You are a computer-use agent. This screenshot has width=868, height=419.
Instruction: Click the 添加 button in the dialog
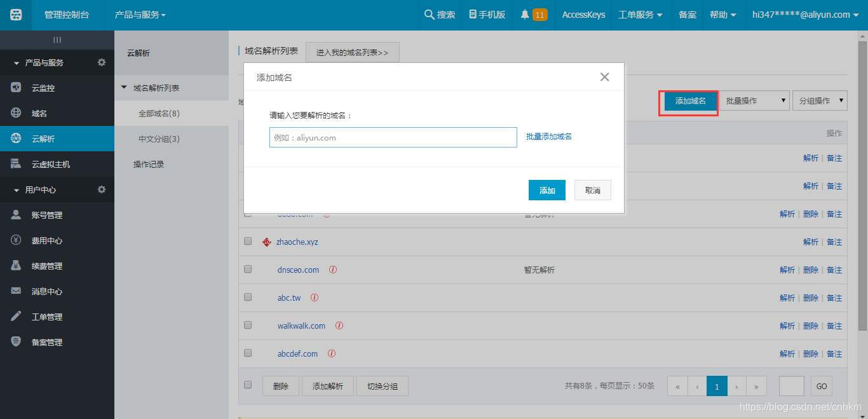point(546,189)
